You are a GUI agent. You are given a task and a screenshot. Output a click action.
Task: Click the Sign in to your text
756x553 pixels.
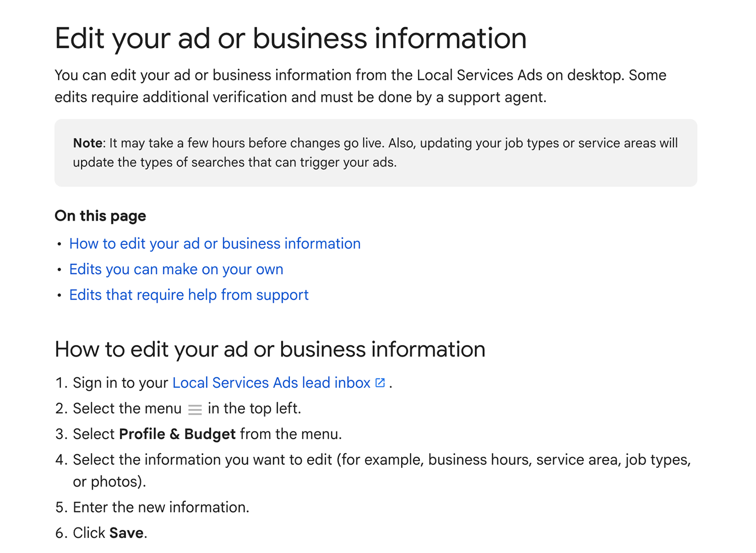[x=120, y=383]
